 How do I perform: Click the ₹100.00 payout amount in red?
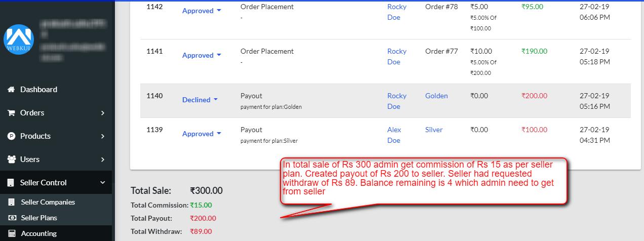[534, 130]
